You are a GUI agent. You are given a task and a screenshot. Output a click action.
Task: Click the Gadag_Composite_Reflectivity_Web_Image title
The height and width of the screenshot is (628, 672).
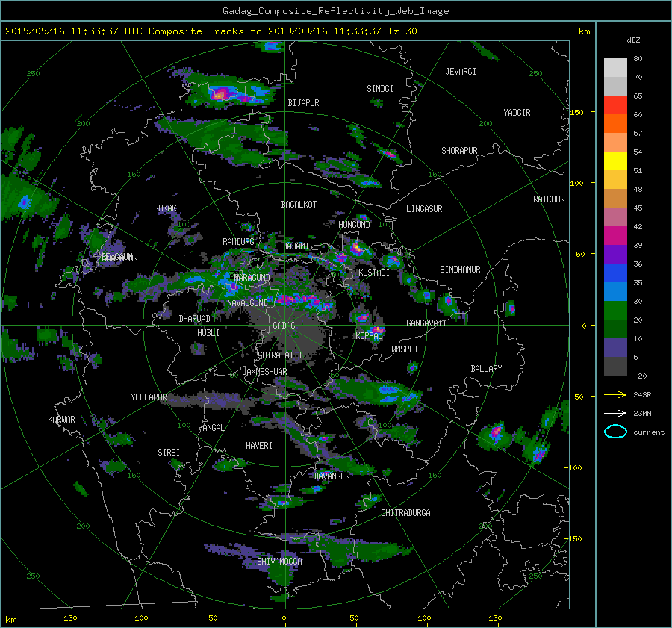[335, 11]
